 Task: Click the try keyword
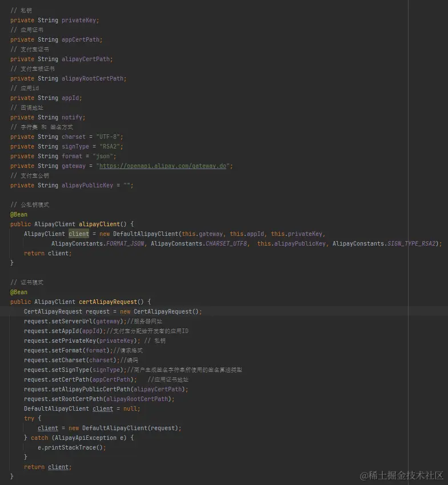click(29, 419)
